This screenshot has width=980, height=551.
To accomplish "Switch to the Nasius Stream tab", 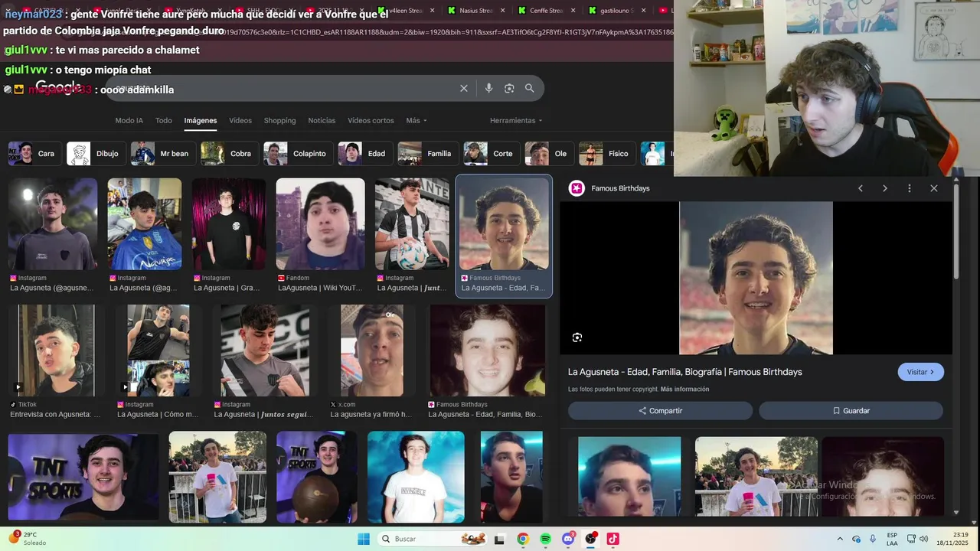I will (475, 10).
